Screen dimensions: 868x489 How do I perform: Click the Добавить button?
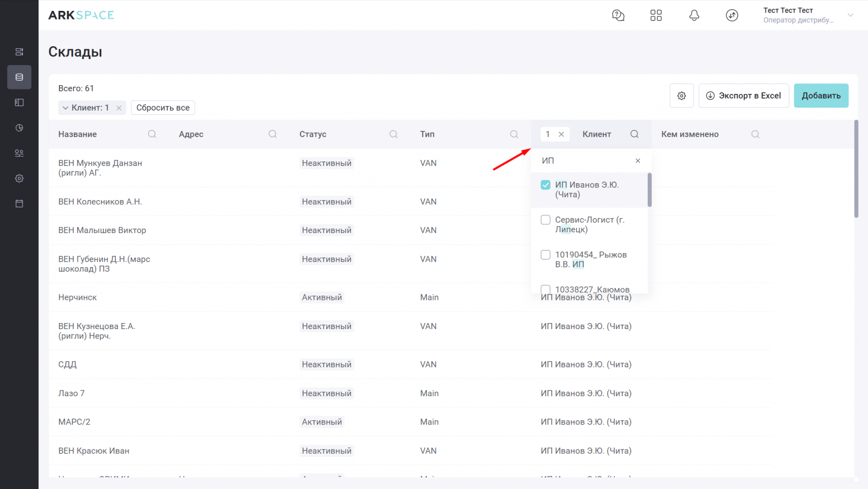[x=821, y=95]
